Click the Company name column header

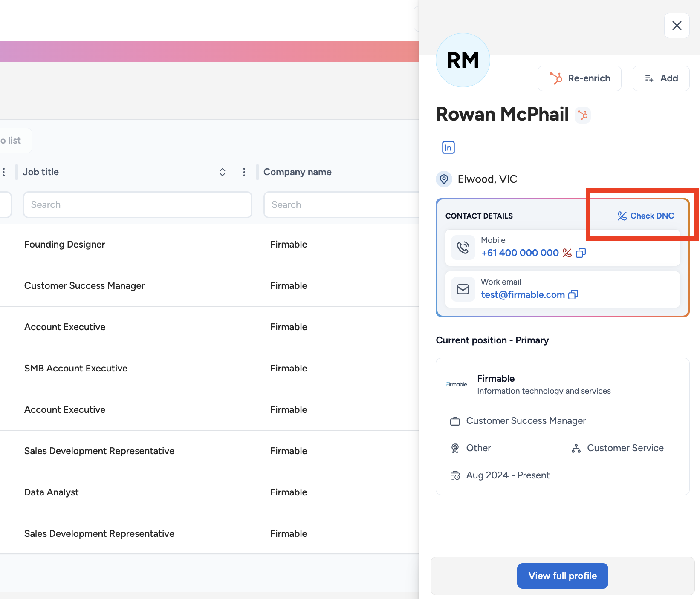(298, 172)
